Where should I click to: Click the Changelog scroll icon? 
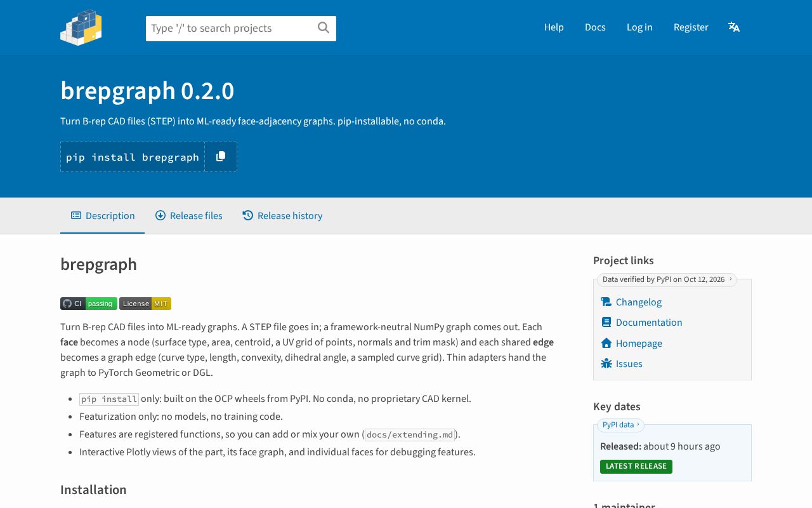tap(606, 302)
